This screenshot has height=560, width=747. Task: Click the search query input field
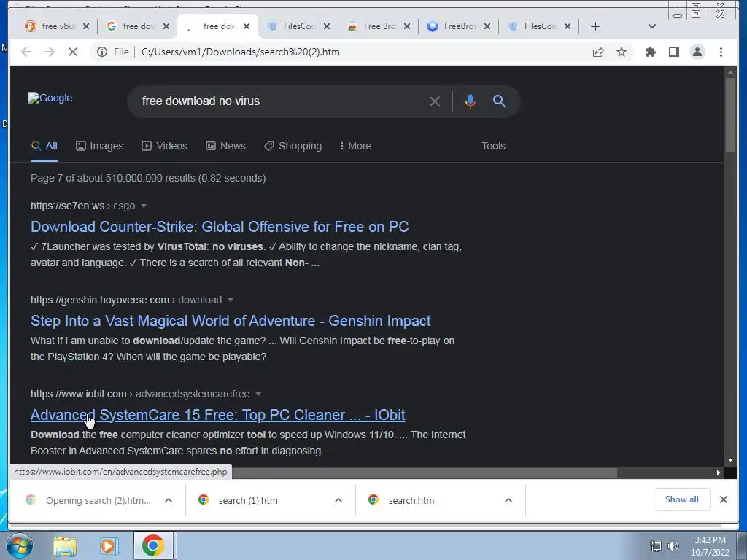click(x=281, y=101)
